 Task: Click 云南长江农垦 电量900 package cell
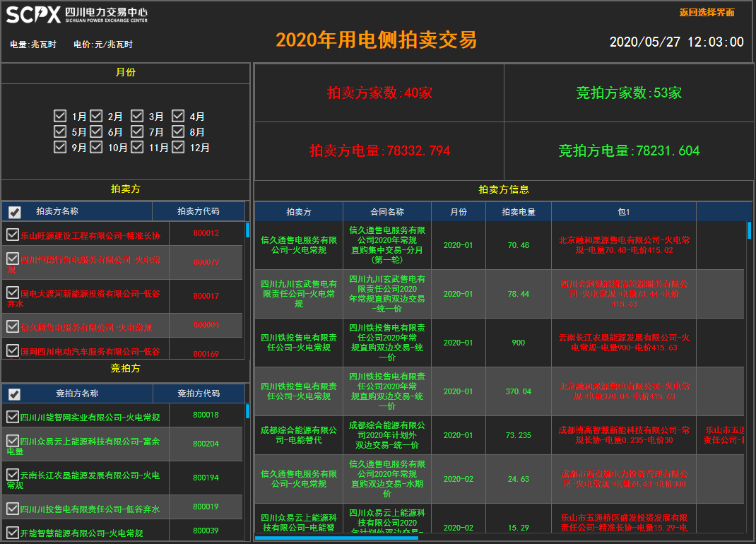[x=624, y=343]
